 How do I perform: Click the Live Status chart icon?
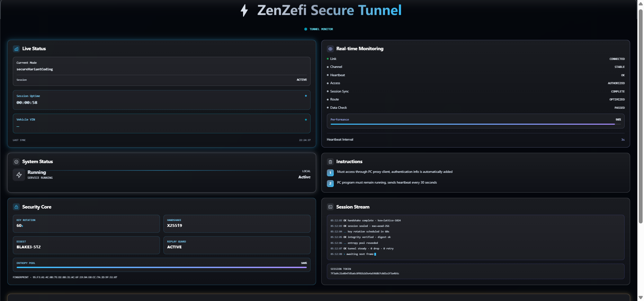point(16,49)
